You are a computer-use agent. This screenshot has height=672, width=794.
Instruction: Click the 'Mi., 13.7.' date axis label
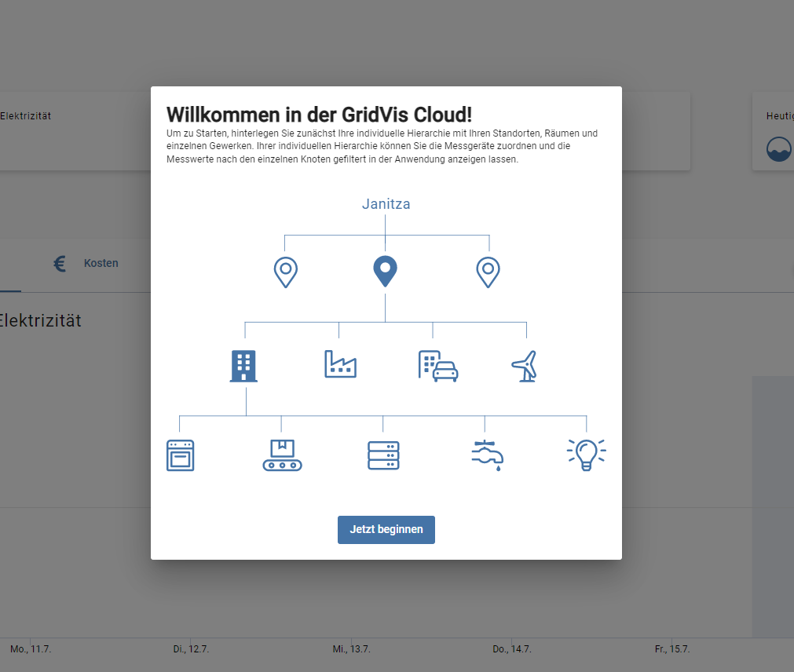pyautogui.click(x=351, y=649)
